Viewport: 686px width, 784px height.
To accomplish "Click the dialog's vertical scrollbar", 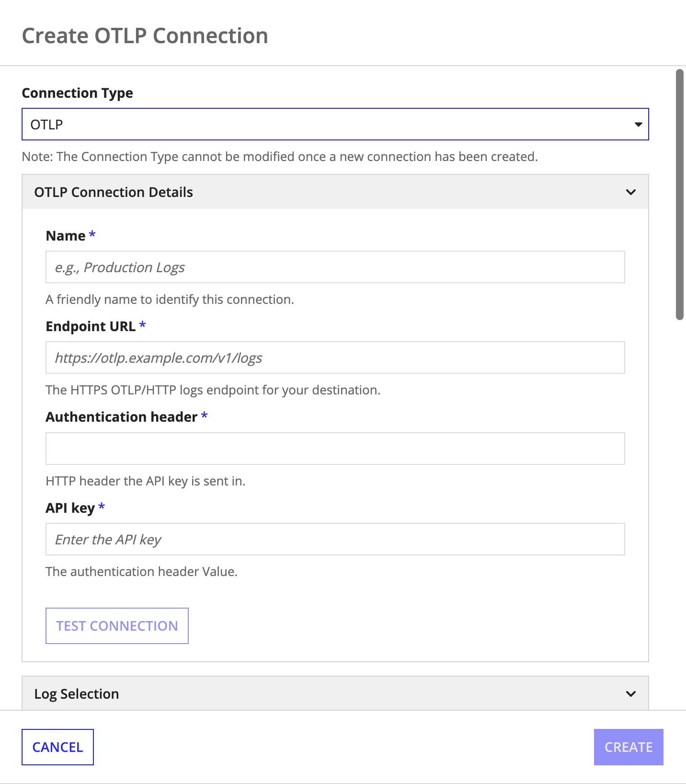I will pyautogui.click(x=679, y=194).
